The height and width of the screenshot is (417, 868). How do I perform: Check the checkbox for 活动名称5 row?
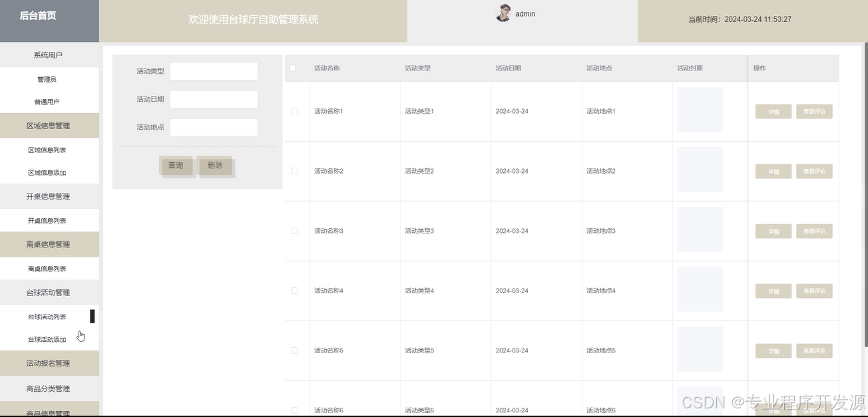(294, 350)
